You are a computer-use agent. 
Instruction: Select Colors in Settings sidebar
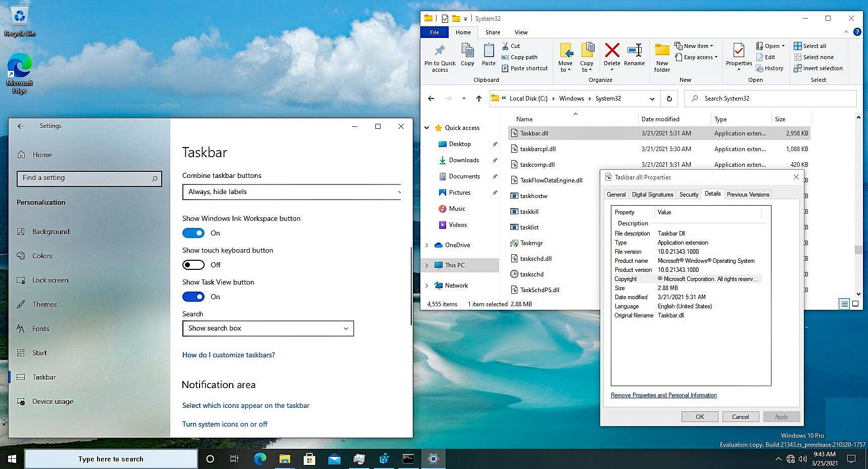pyautogui.click(x=42, y=256)
